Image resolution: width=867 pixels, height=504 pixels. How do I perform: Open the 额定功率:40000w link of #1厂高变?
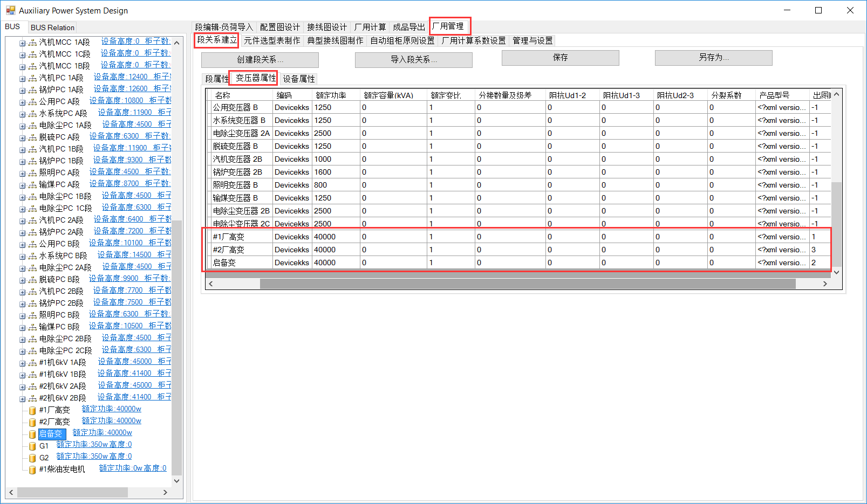click(111, 409)
